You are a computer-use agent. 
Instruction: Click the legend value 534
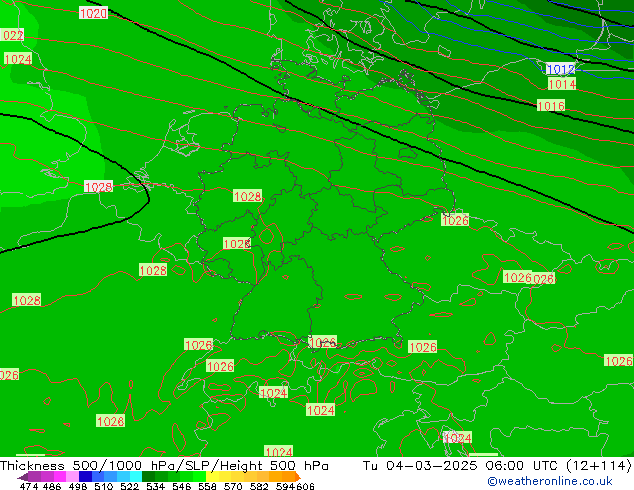[155, 486]
